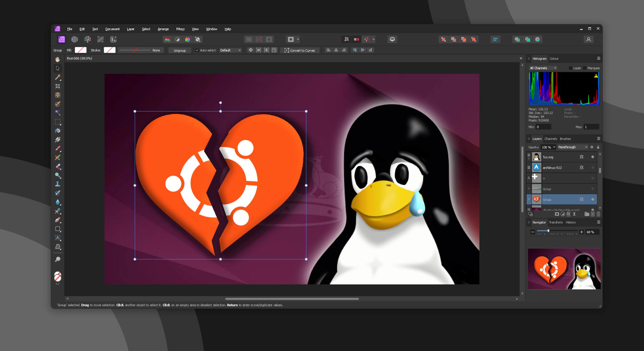Open the account profile icon
Viewport: 644px width, 351px height.
click(588, 39)
